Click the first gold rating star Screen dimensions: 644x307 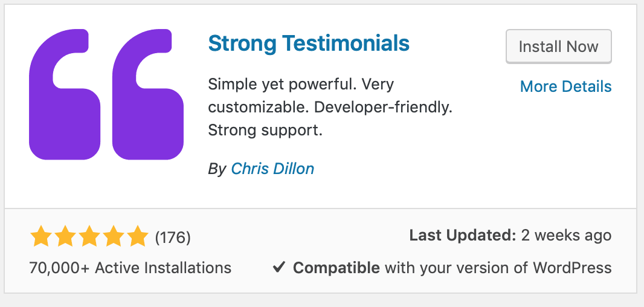[x=41, y=236]
